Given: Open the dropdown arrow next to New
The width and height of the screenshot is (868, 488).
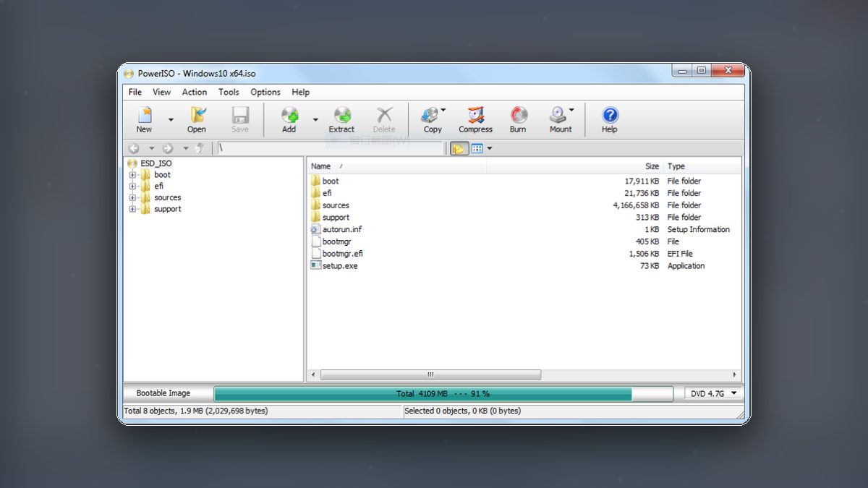Looking at the screenshot, I should click(x=171, y=120).
